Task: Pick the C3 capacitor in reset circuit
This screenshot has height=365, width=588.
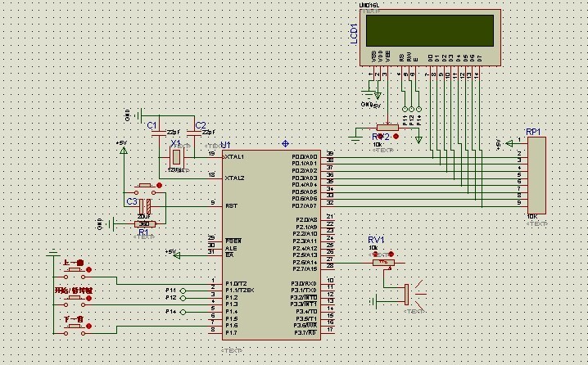Action: coord(144,205)
